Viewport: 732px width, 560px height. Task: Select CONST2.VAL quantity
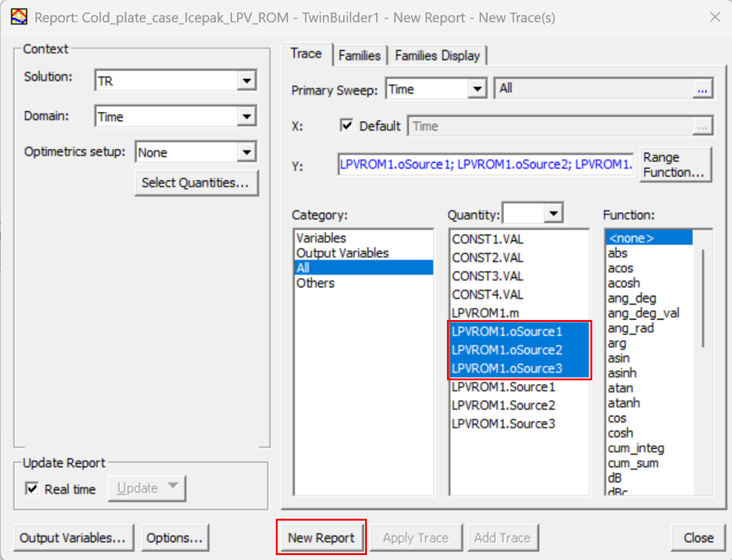(x=519, y=258)
